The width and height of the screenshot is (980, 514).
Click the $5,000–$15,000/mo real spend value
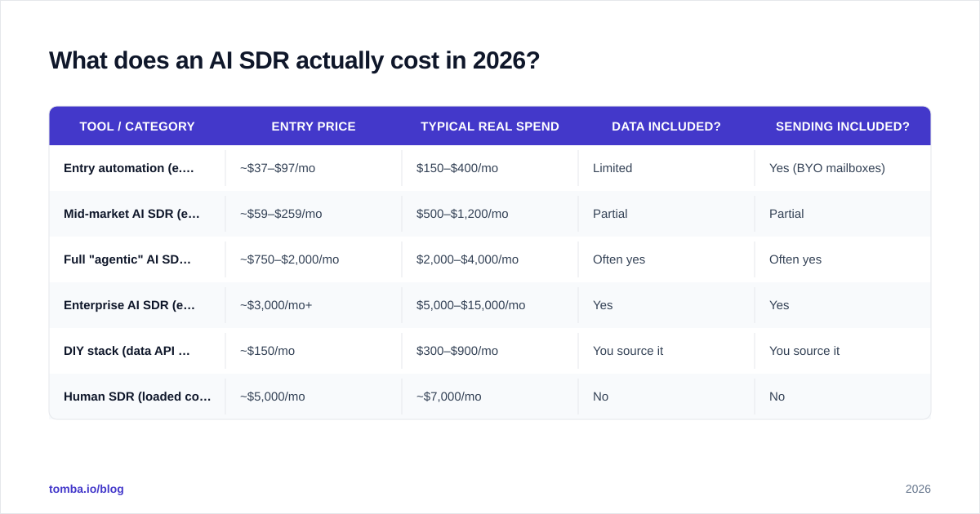click(471, 305)
